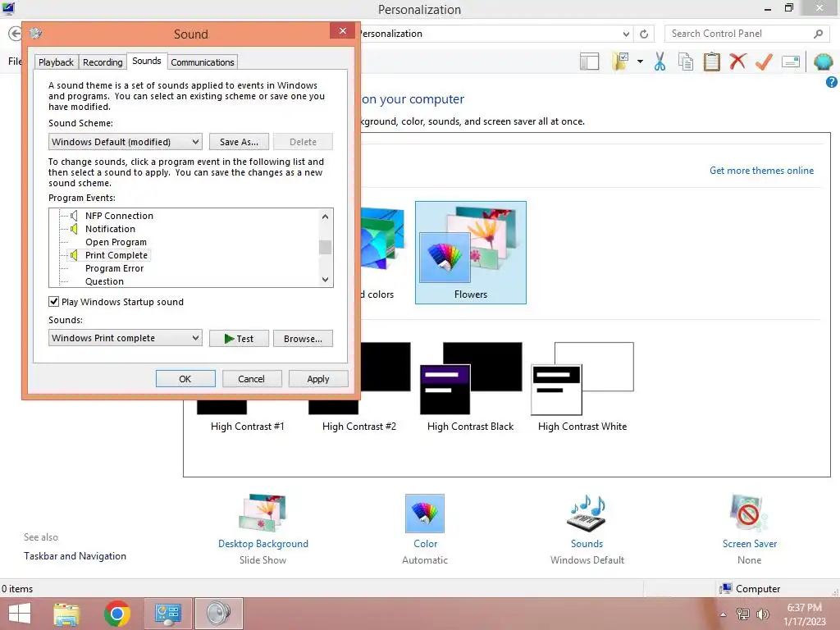The width and height of the screenshot is (840, 630).
Task: Select Program Error event in list
Action: (x=114, y=268)
